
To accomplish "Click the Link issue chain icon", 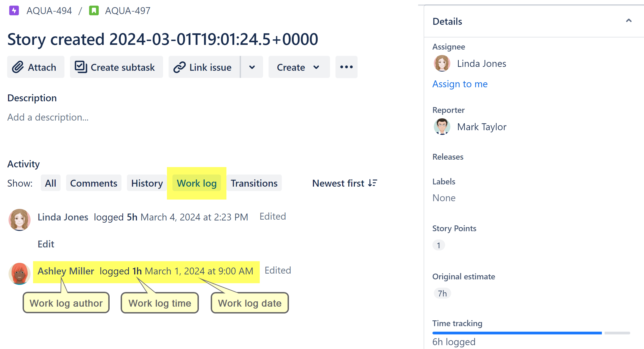I will click(x=179, y=67).
